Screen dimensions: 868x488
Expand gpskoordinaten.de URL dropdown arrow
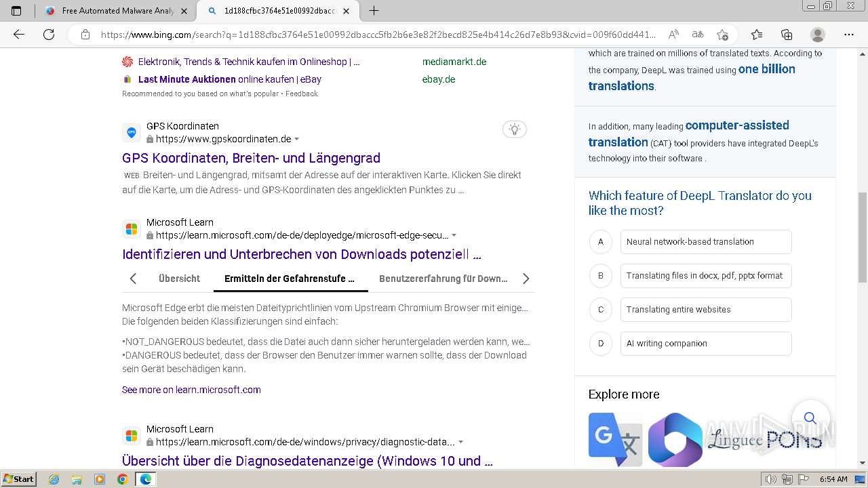click(296, 139)
